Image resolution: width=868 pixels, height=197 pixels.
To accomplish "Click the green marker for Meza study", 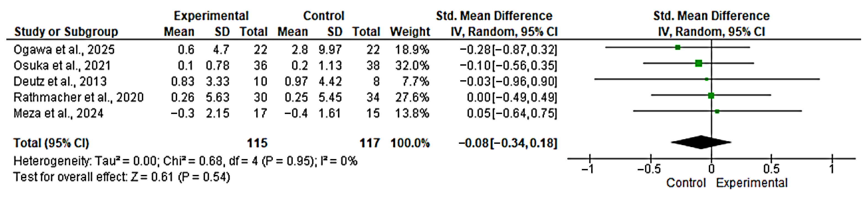I will 717,111.
